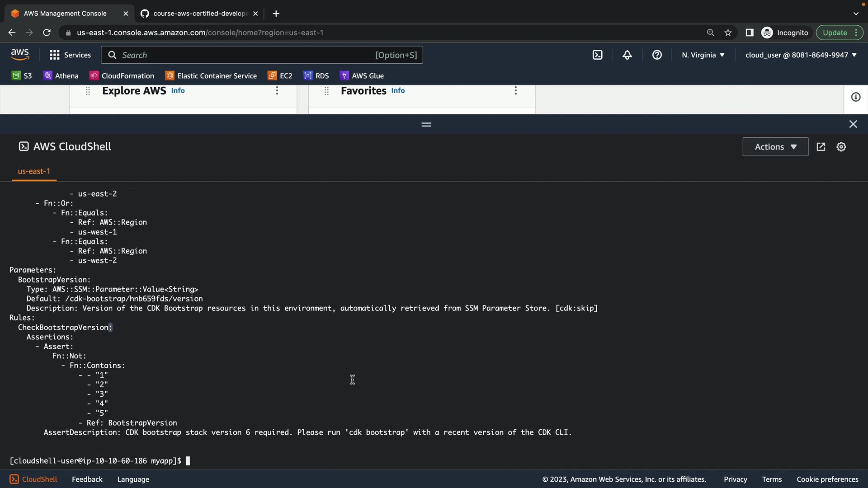Open CloudShell from the top navigation bar icon

[x=597, y=55]
